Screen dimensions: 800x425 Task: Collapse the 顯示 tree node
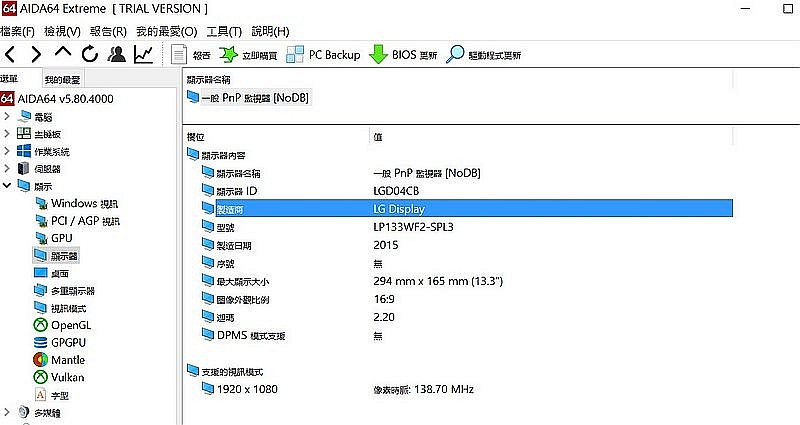(6, 186)
